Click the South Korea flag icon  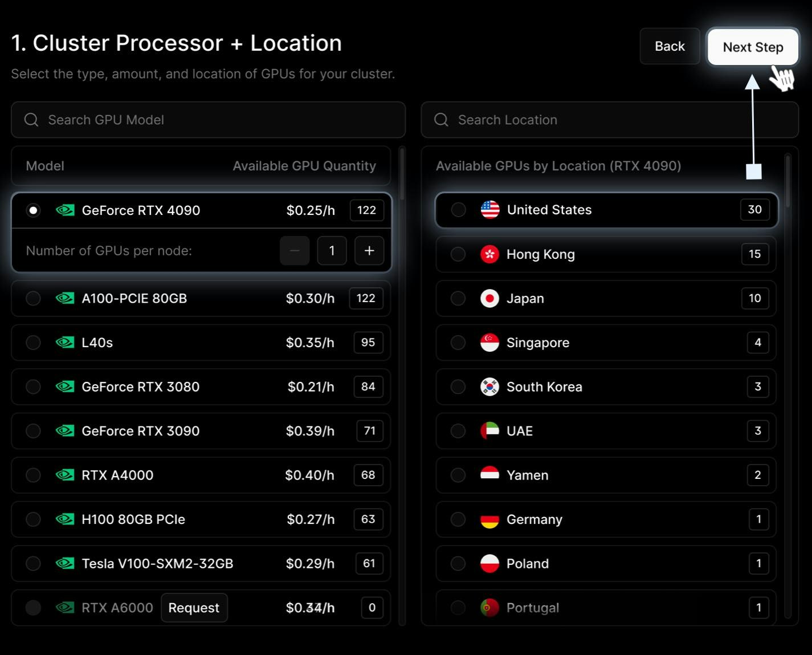point(490,387)
